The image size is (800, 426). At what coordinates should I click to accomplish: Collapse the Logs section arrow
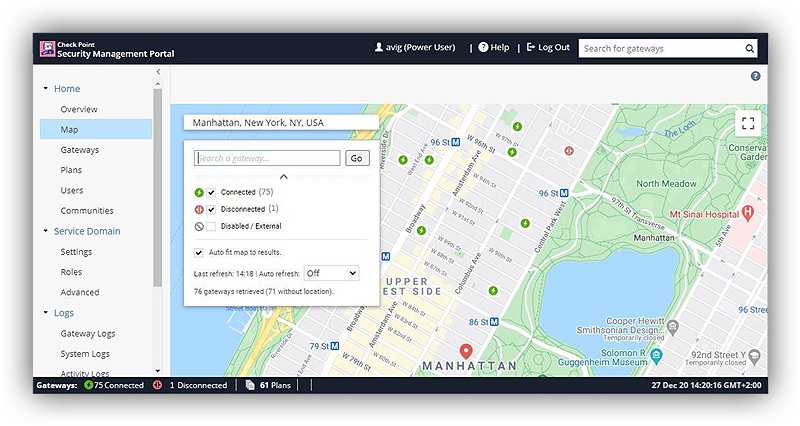tap(45, 312)
